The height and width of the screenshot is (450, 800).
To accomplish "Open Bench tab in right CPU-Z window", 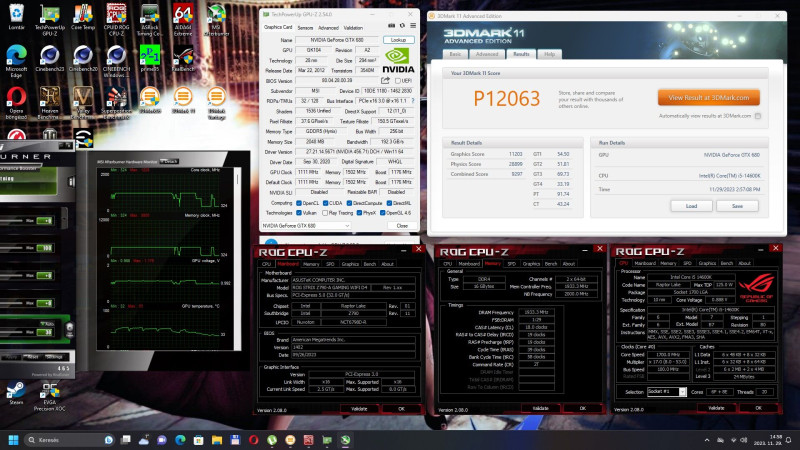I will point(727,263).
